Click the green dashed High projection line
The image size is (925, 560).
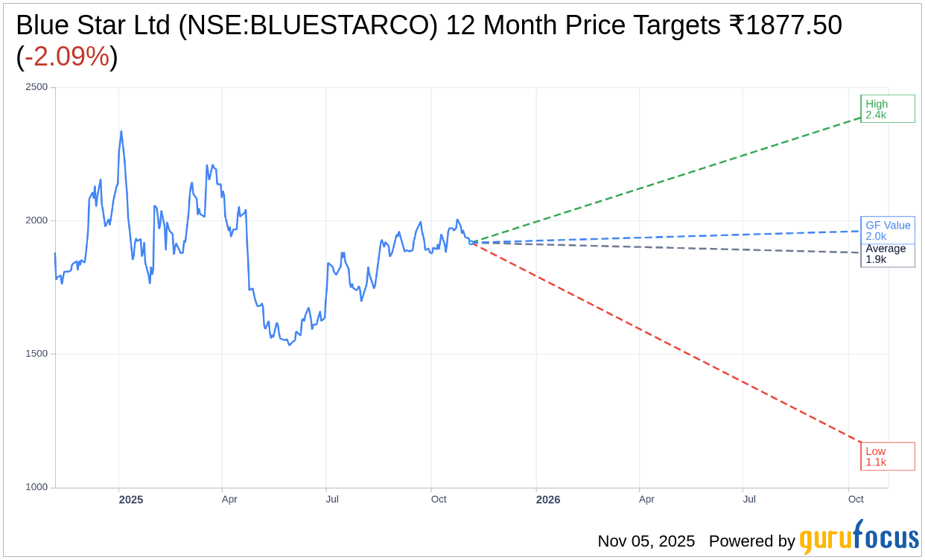[x=670, y=179]
